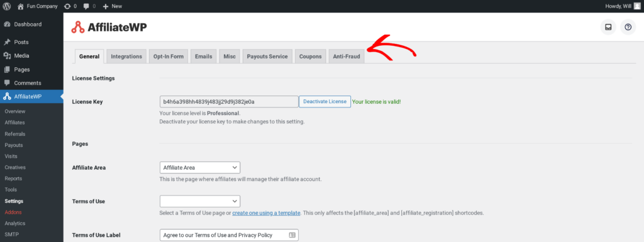Open the Opt-In Form tab
644x242 pixels.
pos(169,57)
